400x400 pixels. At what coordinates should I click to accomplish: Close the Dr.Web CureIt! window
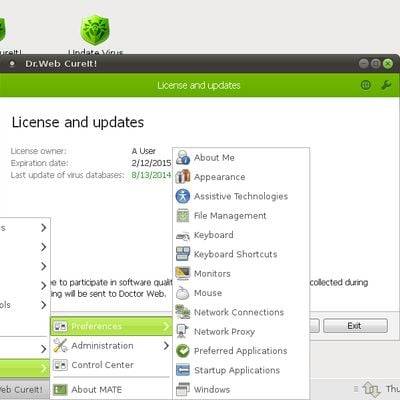388,63
